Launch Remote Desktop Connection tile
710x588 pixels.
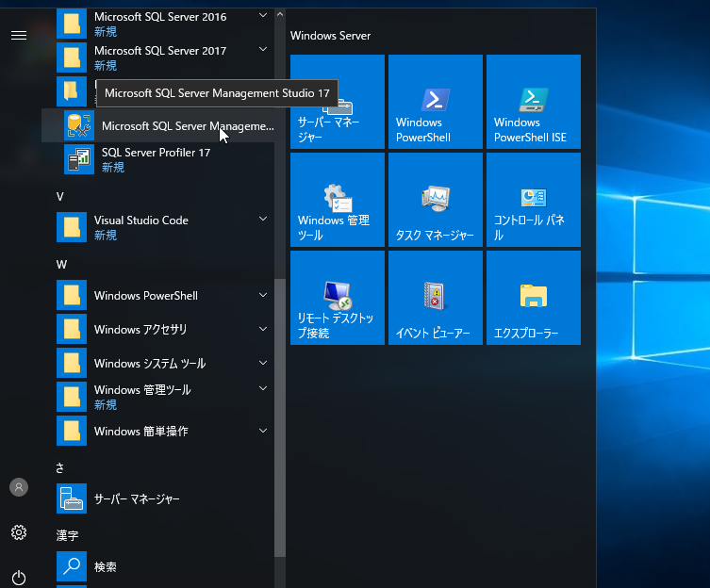pos(337,298)
